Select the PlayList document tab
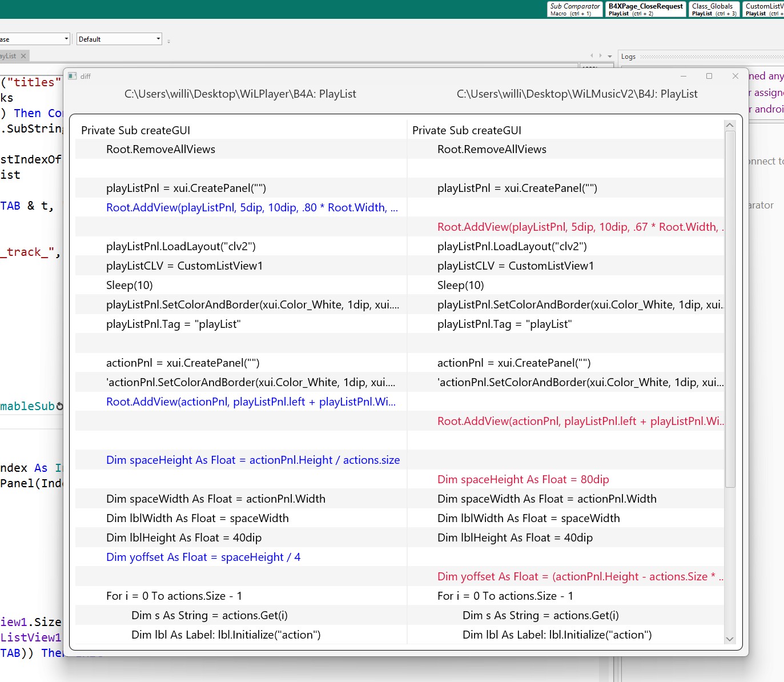Screen dimensions: 784x682 coord(9,56)
